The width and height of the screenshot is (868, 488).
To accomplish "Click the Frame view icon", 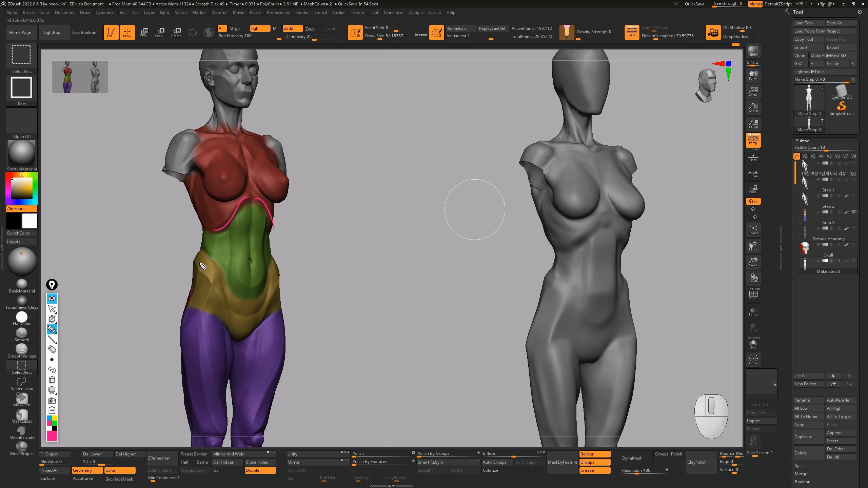I will tap(753, 230).
